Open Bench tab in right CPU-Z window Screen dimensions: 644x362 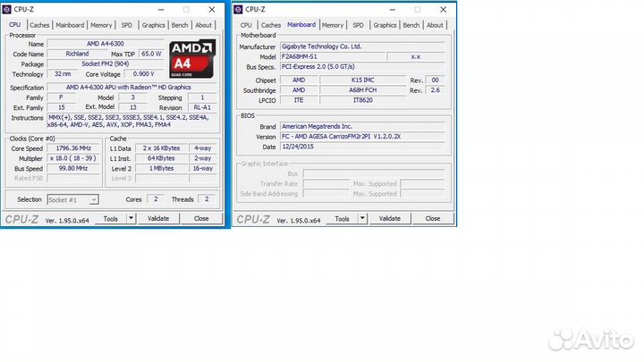coord(411,25)
